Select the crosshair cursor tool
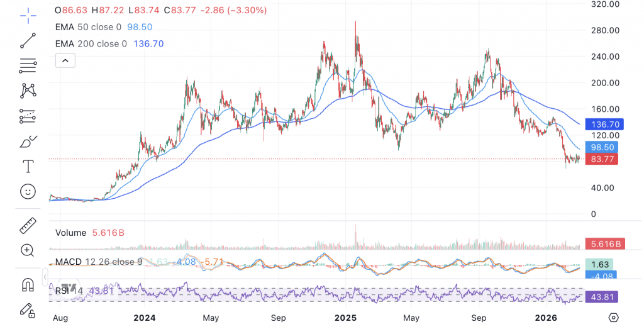This screenshot has height=334, width=644. tap(28, 16)
